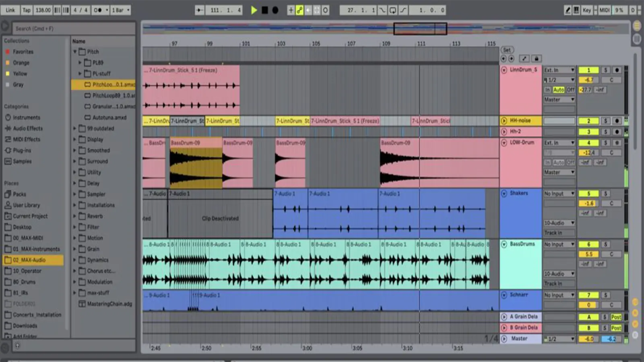
Task: Adjust Shakers volume field -1.6
Action: (588, 204)
